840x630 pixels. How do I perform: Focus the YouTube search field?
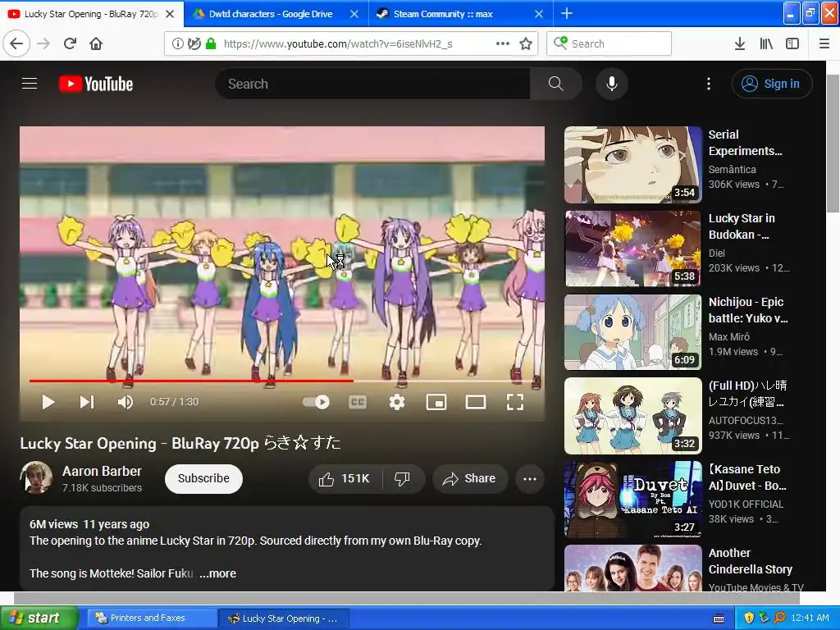(372, 84)
